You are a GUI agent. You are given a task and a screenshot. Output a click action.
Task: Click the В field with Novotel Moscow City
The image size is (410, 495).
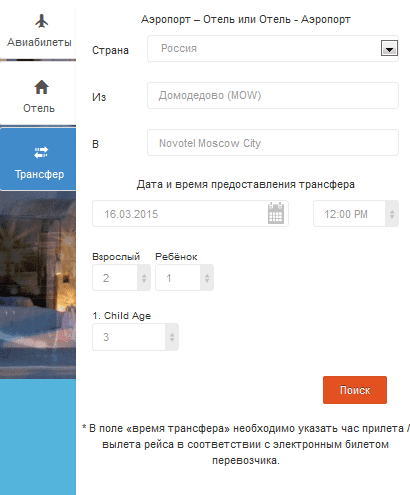tap(273, 143)
